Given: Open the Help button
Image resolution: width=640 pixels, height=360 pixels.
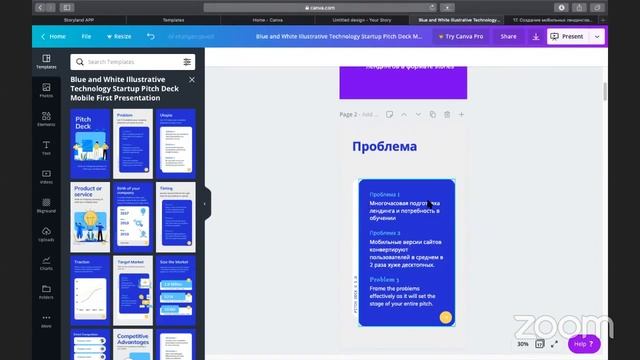Looking at the screenshot, I should [x=584, y=344].
